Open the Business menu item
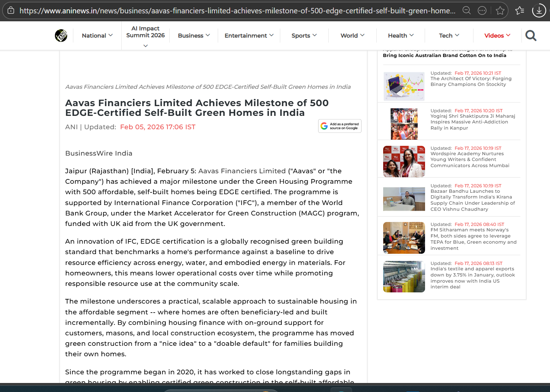Viewport: 550px width, 392px height. 194,35
